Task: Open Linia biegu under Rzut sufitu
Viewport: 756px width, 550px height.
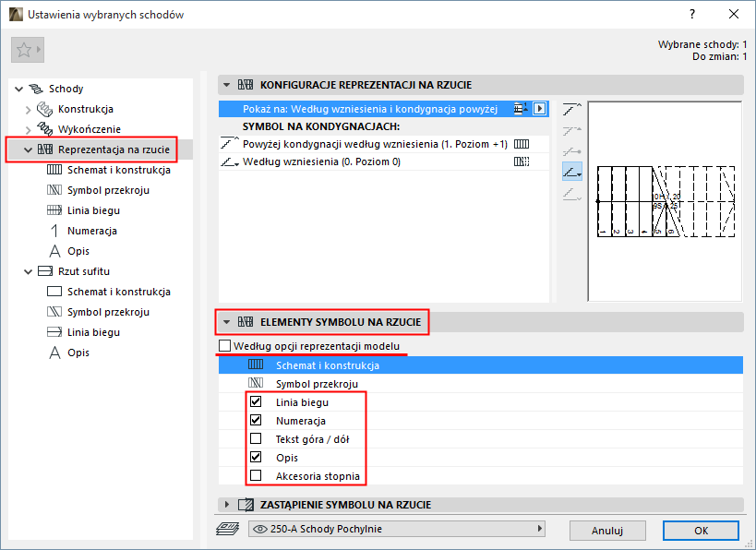Action: (x=93, y=332)
